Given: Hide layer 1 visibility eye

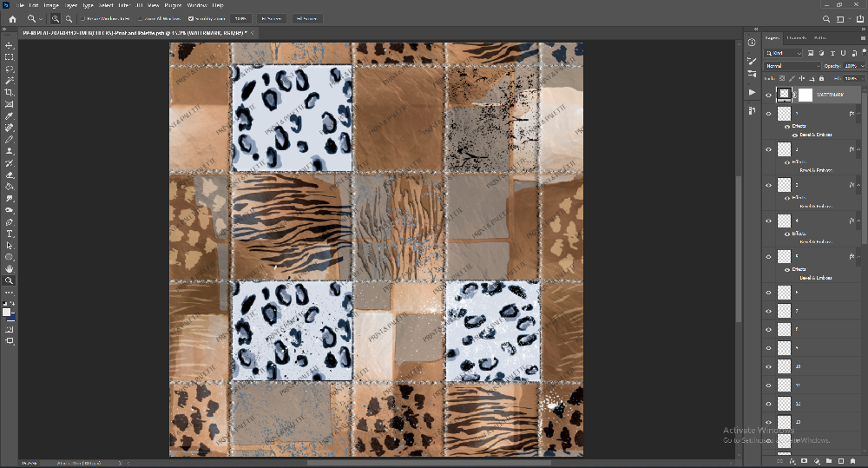Looking at the screenshot, I should click(768, 114).
